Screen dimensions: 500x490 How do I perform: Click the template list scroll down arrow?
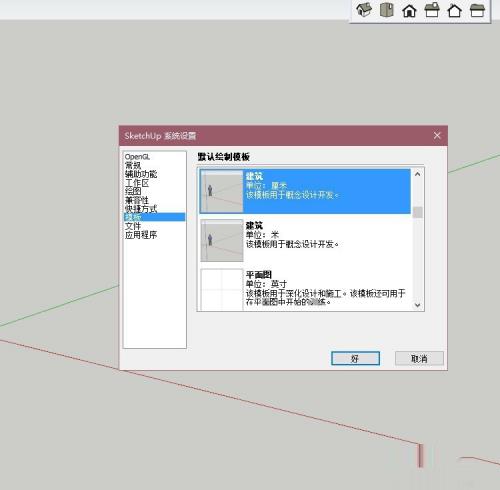417,305
